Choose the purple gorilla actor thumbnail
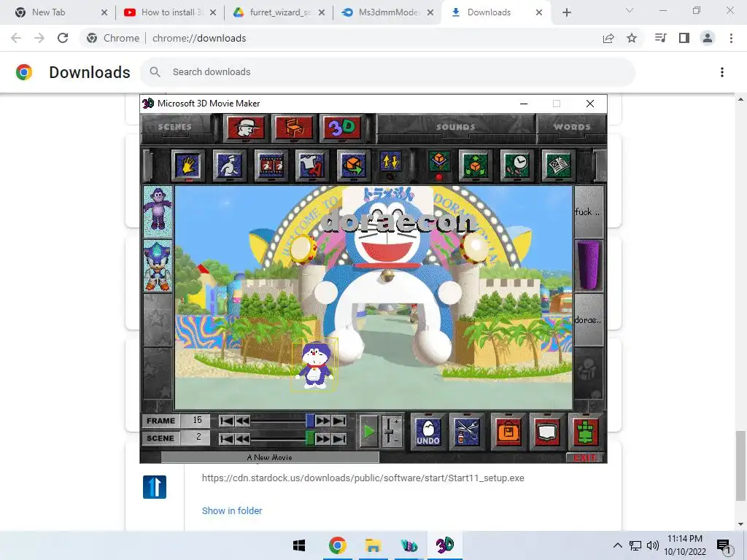 pyautogui.click(x=158, y=211)
